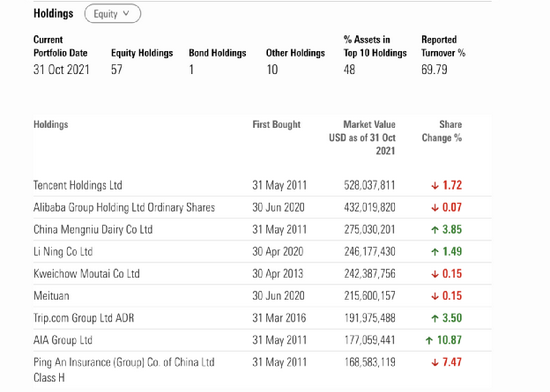Open Ping An Insurance Class H holding

(x=124, y=370)
